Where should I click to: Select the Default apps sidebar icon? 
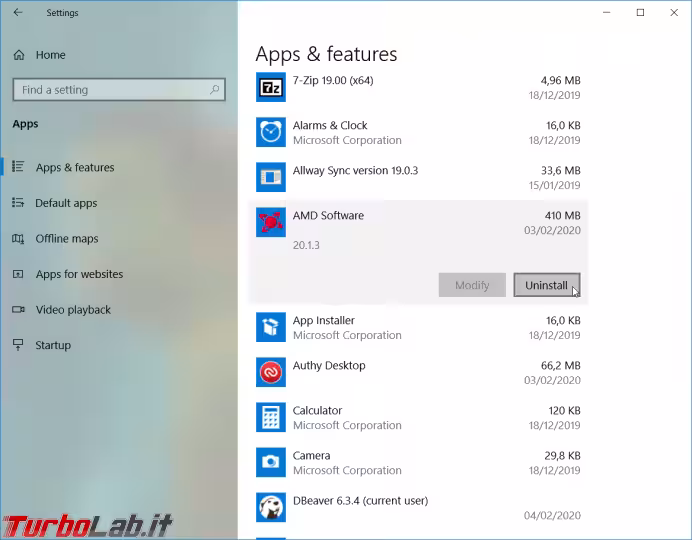point(18,202)
